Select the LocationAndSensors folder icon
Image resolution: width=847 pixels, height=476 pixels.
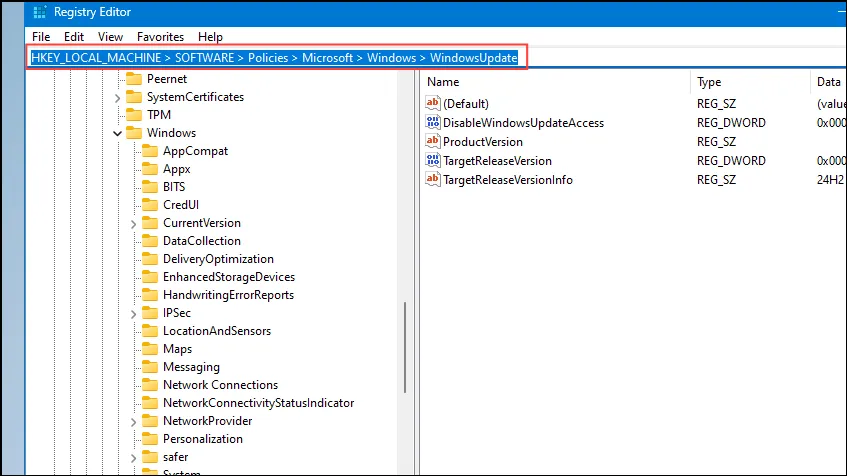(150, 331)
